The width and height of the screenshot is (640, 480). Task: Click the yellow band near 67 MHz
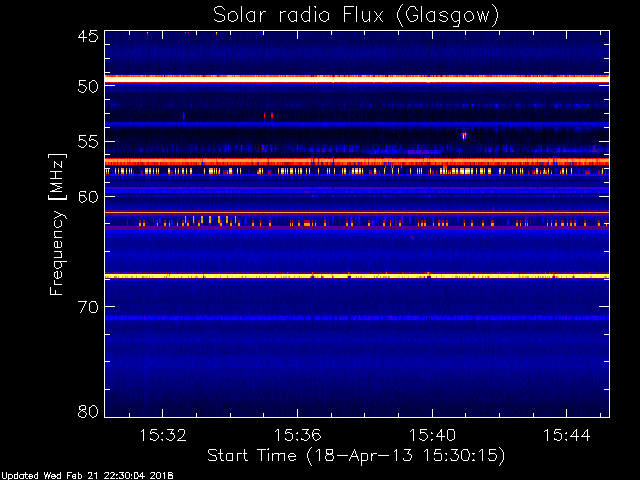click(x=357, y=276)
